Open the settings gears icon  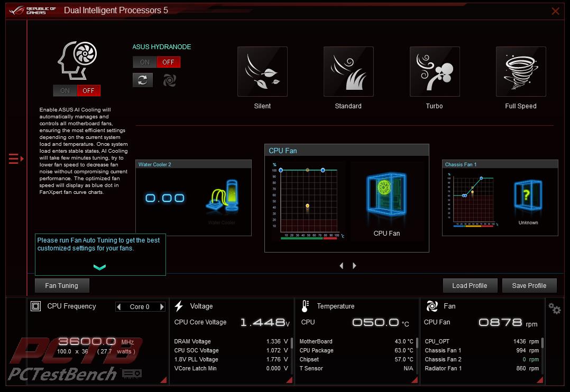555,309
